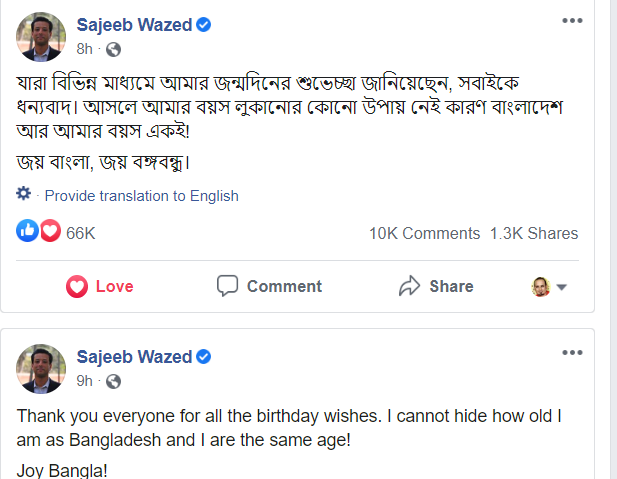
Task: Click the small profile avatar beside Share
Action: [541, 287]
